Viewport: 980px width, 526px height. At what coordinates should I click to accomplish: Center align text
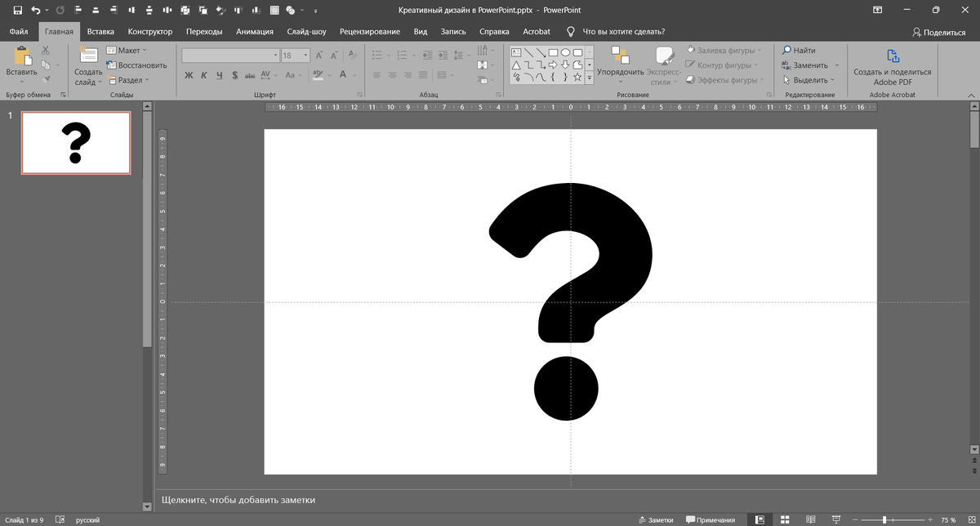(393, 75)
